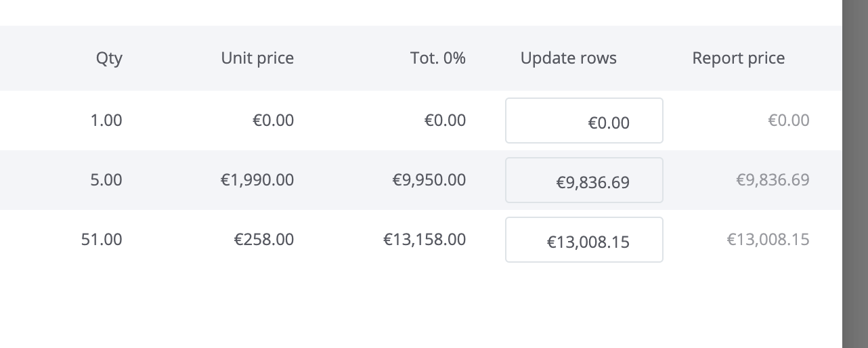The width and height of the screenshot is (868, 348).
Task: Click the €0.00 unit price in first row
Action: pyautogui.click(x=274, y=121)
